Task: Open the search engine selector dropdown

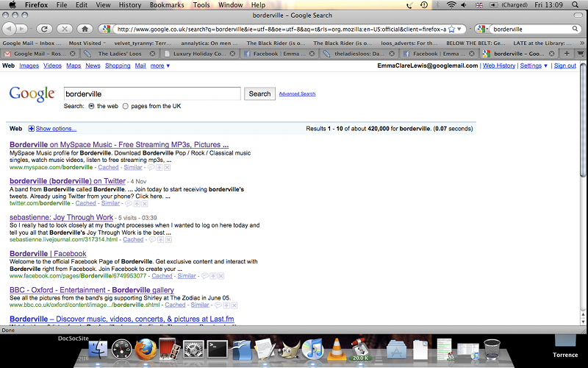Action: (482, 29)
